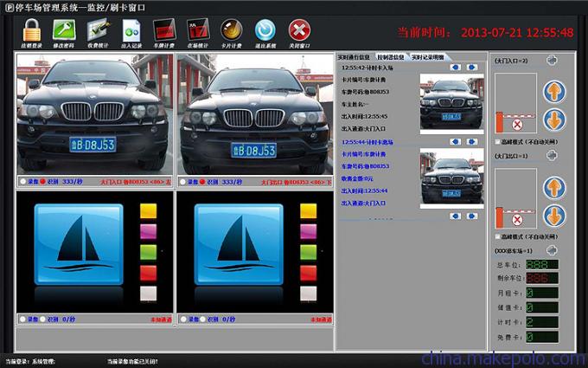The height and width of the screenshot is (368, 588).
Task: Lower the main exit barrier with down arrow
Action: (x=554, y=216)
